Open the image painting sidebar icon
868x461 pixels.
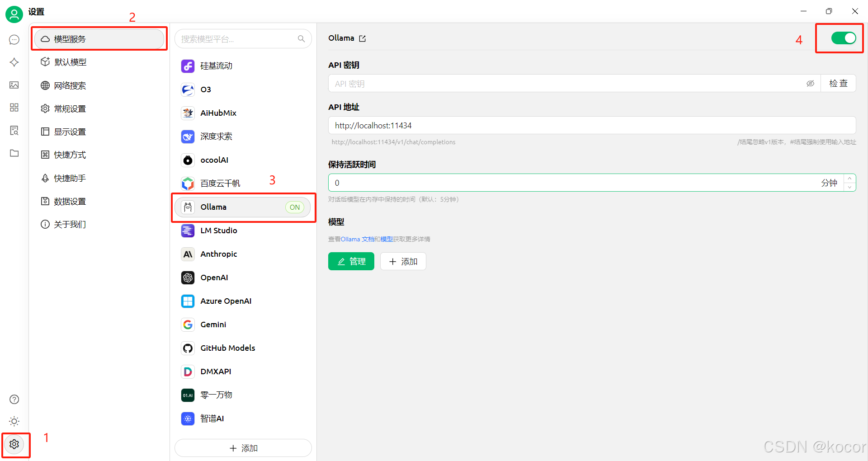pyautogui.click(x=14, y=85)
